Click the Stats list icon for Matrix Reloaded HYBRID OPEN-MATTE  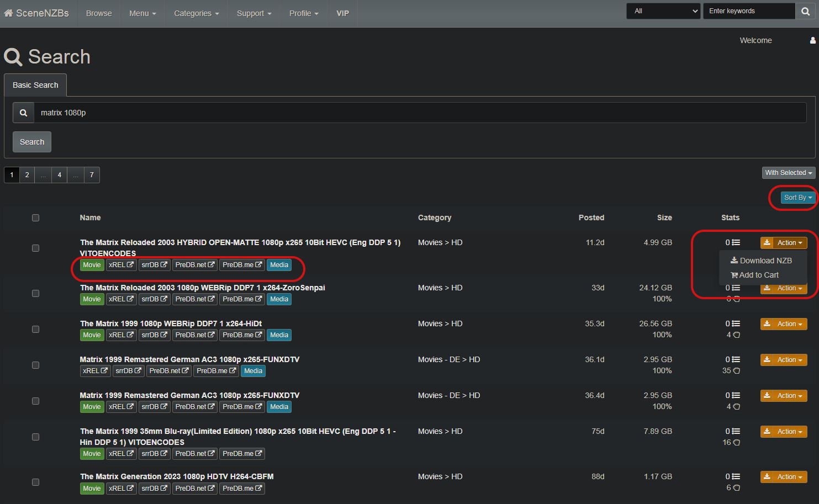click(736, 242)
